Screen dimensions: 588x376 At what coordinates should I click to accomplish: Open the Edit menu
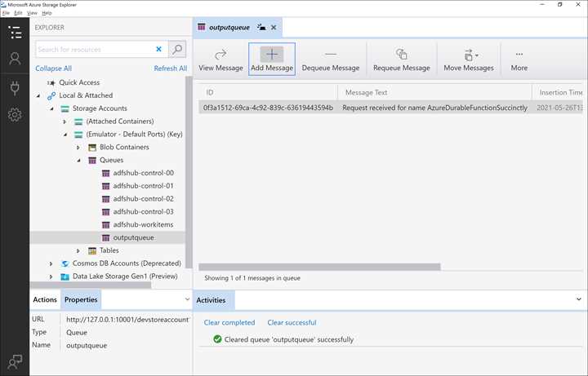[x=18, y=13]
